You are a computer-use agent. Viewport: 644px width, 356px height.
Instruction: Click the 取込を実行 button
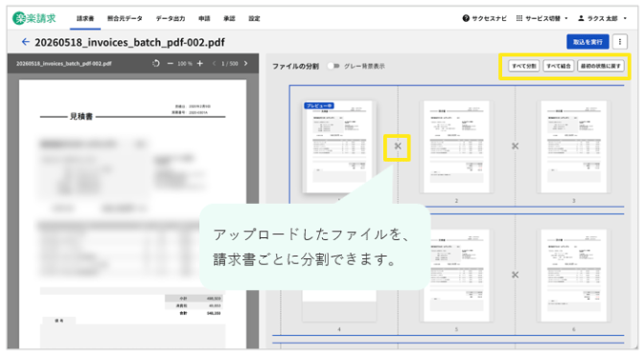588,42
